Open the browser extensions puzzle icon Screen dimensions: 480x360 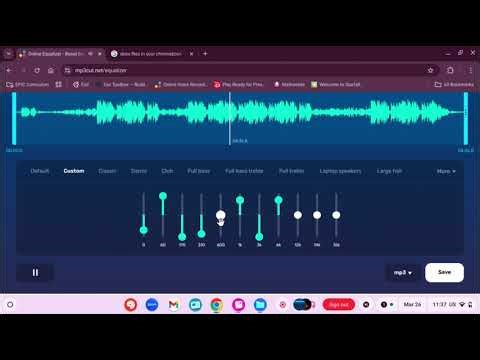point(450,70)
